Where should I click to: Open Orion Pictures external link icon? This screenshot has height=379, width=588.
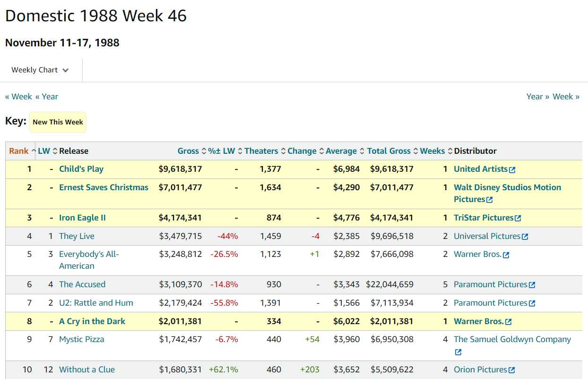(x=512, y=370)
